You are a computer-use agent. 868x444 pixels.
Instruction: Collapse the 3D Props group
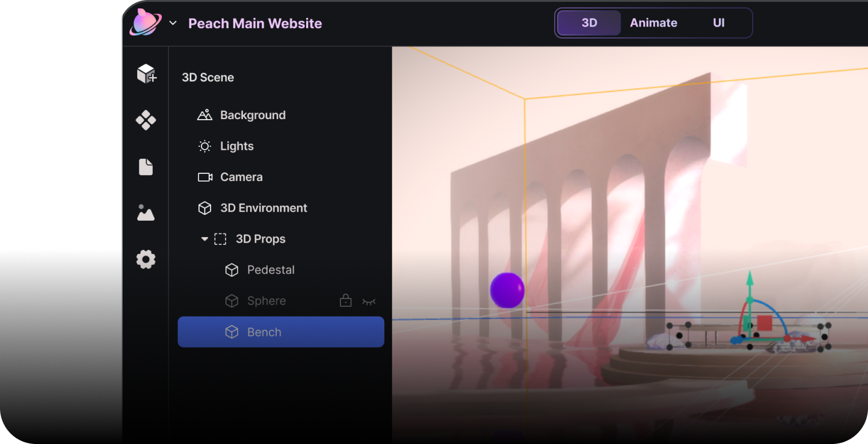[205, 239]
